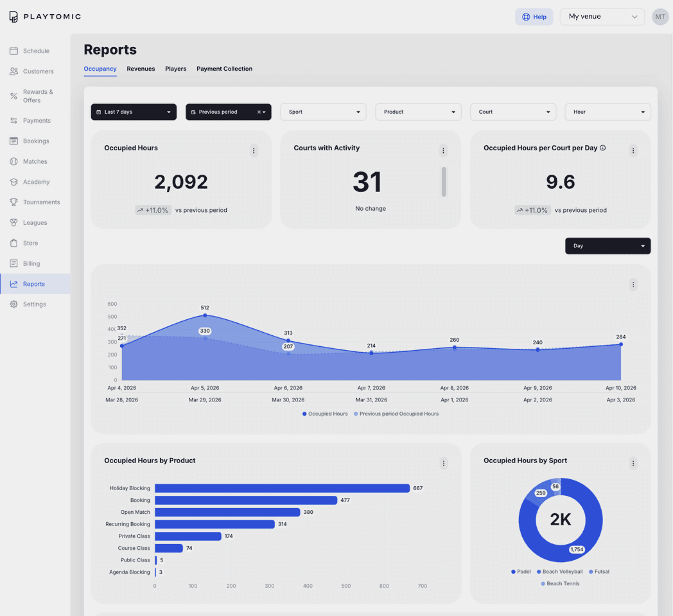Open the Schedule calendar icon in sidebar
Image resolution: width=673 pixels, height=616 pixels.
point(13,51)
